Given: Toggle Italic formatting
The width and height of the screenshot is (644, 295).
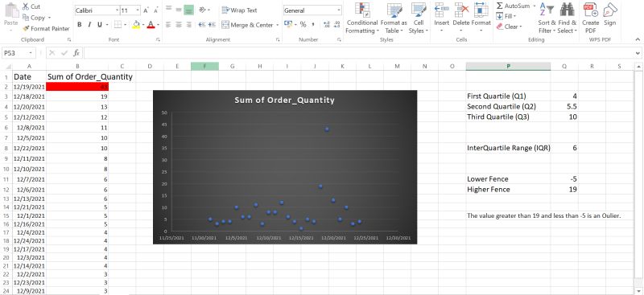Looking at the screenshot, I should pyautogui.click(x=89, y=25).
